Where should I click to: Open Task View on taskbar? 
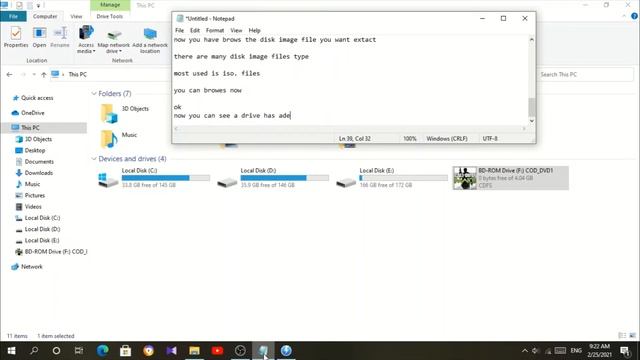click(x=79, y=351)
